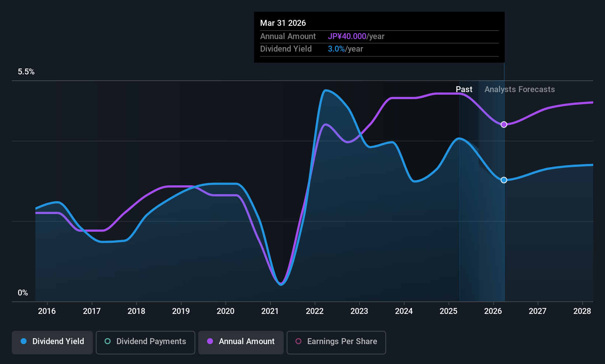Click the 2024 axis label
This screenshot has width=605, height=364.
tap(404, 311)
